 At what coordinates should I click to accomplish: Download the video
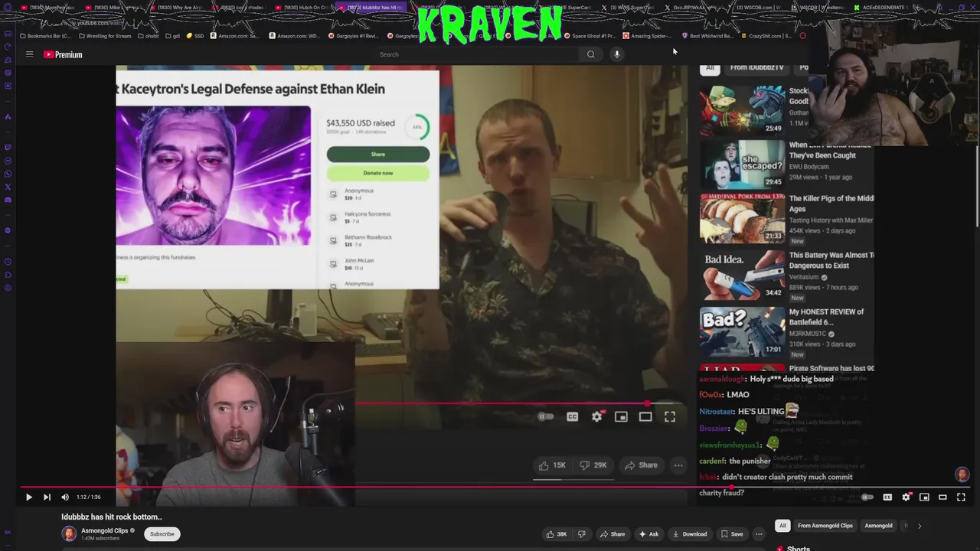click(x=690, y=534)
